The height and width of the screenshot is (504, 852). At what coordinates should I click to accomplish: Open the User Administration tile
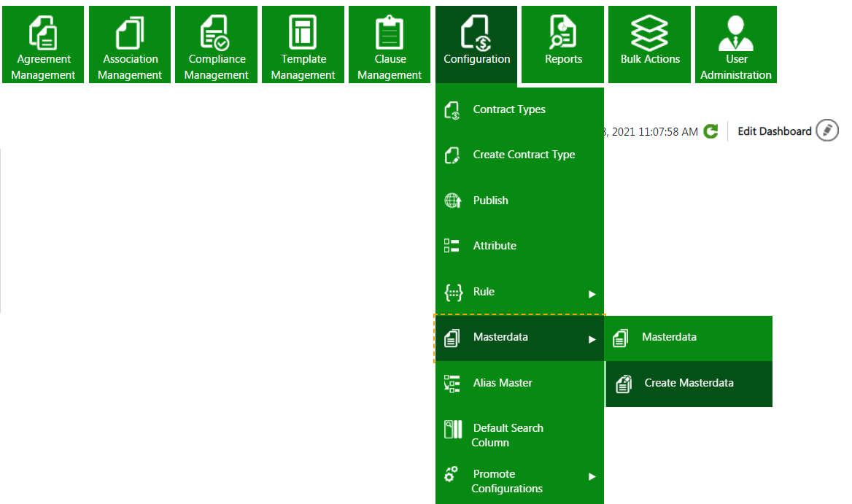coord(736,44)
